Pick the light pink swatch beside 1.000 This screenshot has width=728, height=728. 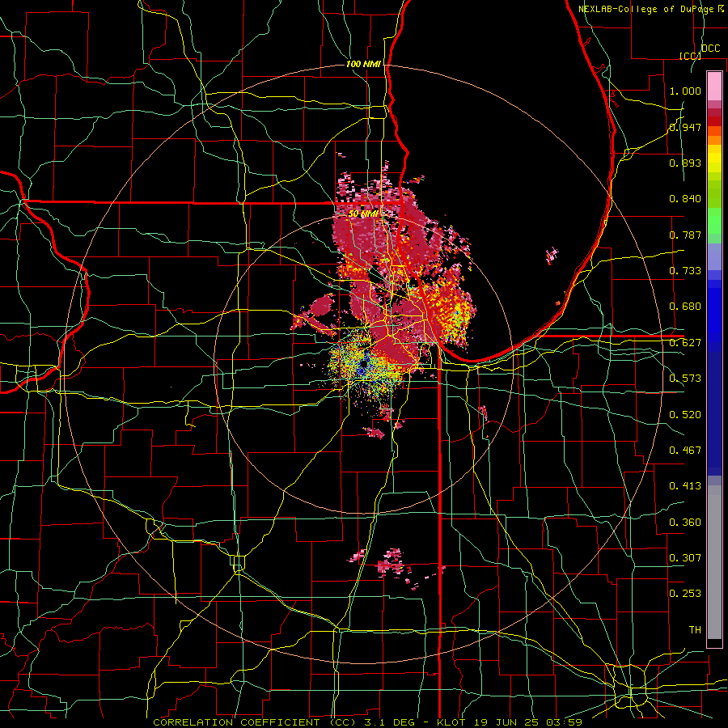[x=714, y=87]
